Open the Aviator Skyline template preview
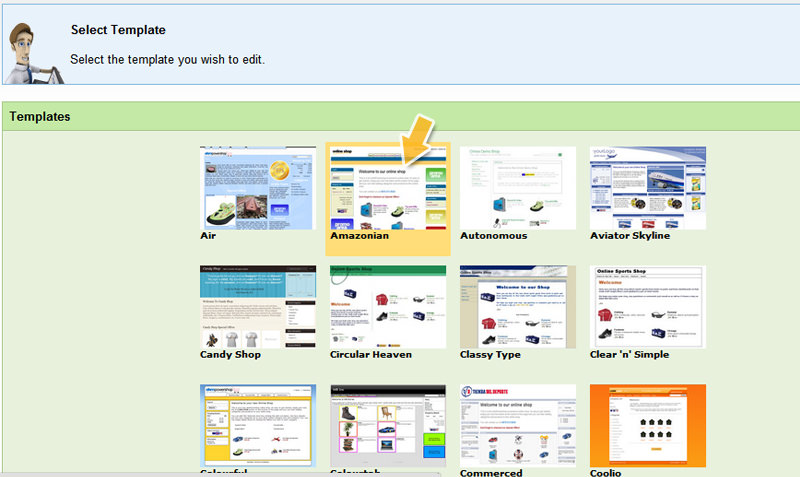The height and width of the screenshot is (477, 800). [x=648, y=188]
